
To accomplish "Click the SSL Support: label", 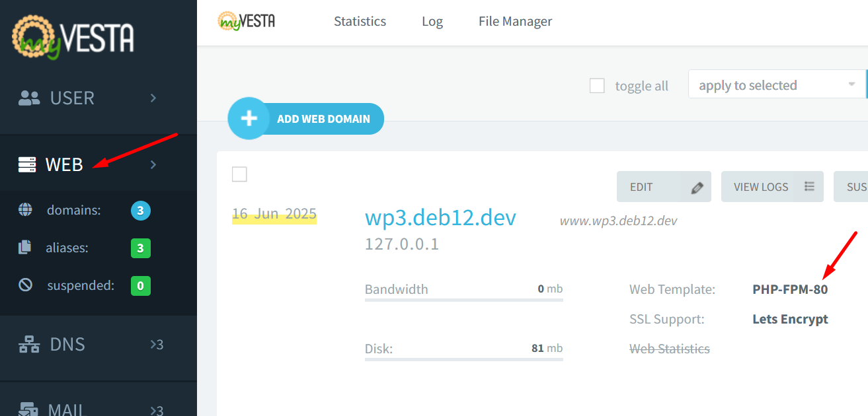I will pos(667,319).
